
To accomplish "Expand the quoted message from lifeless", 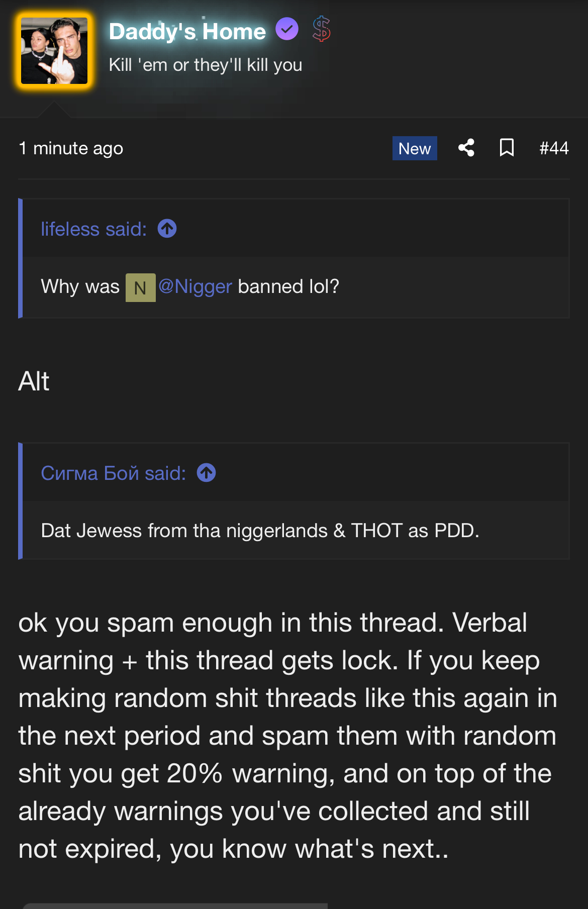I will (296, 287).
